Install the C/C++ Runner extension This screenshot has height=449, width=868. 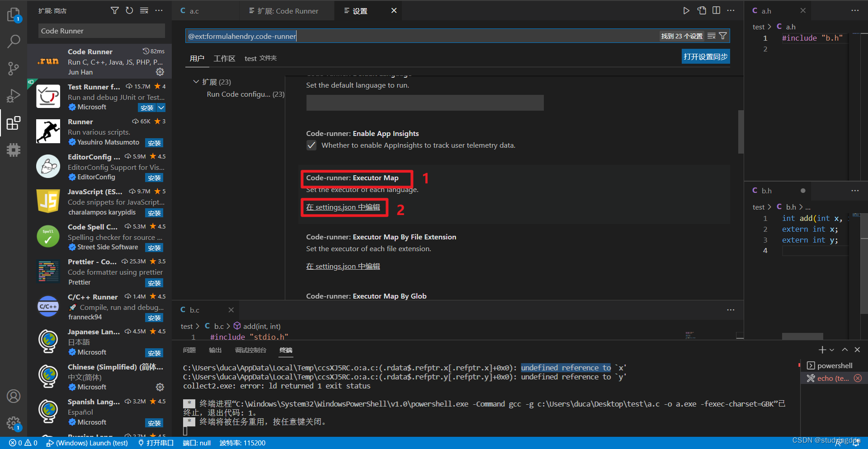point(154,318)
